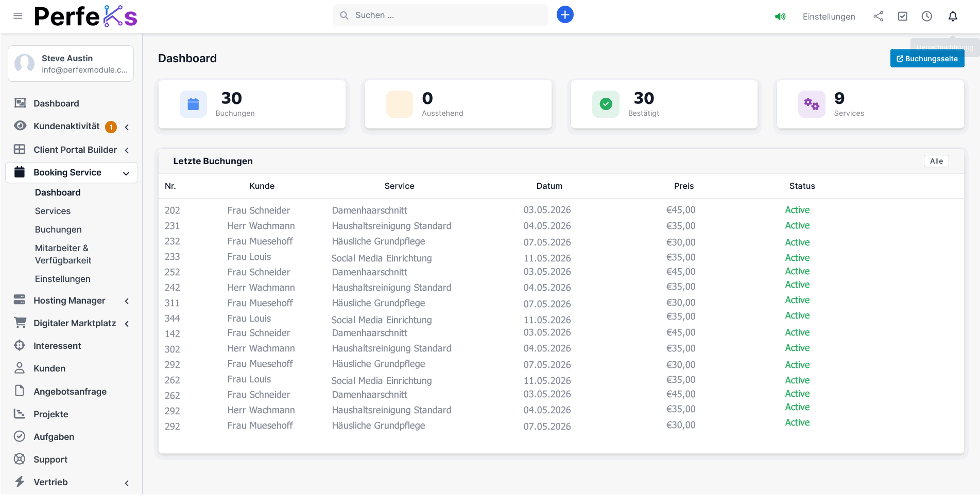The image size is (980, 496).
Task: Click the Alle button in Letzte Buchungen
Action: coord(936,161)
